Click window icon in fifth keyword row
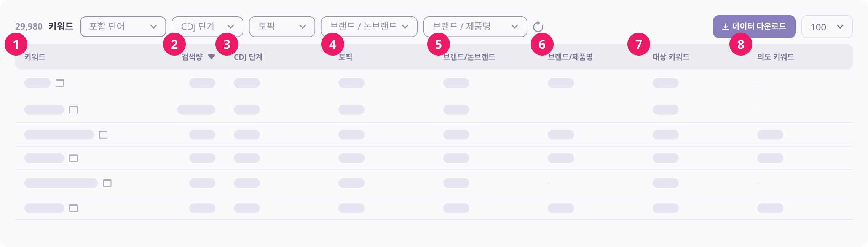This screenshot has width=868, height=247. (107, 183)
